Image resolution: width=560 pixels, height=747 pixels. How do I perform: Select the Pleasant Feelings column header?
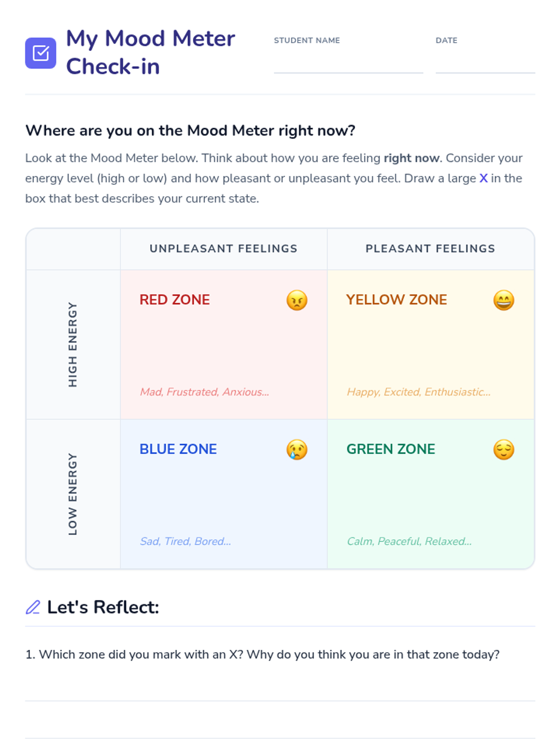click(430, 249)
